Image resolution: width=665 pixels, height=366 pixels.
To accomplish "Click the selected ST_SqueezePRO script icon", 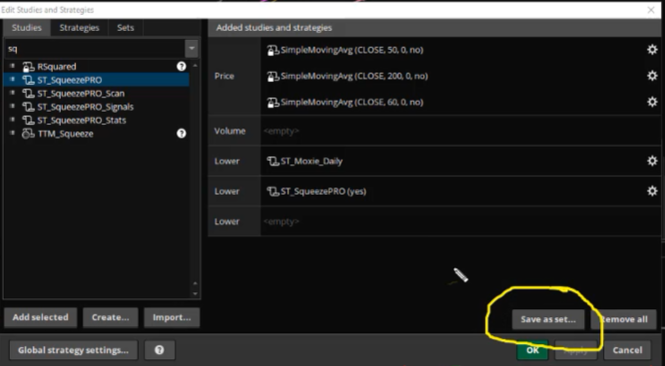I will 28,80.
